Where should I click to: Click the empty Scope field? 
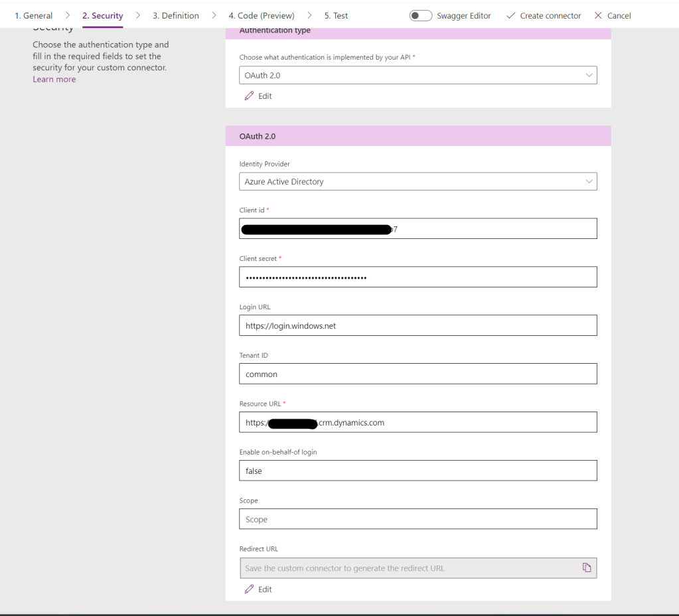[417, 519]
